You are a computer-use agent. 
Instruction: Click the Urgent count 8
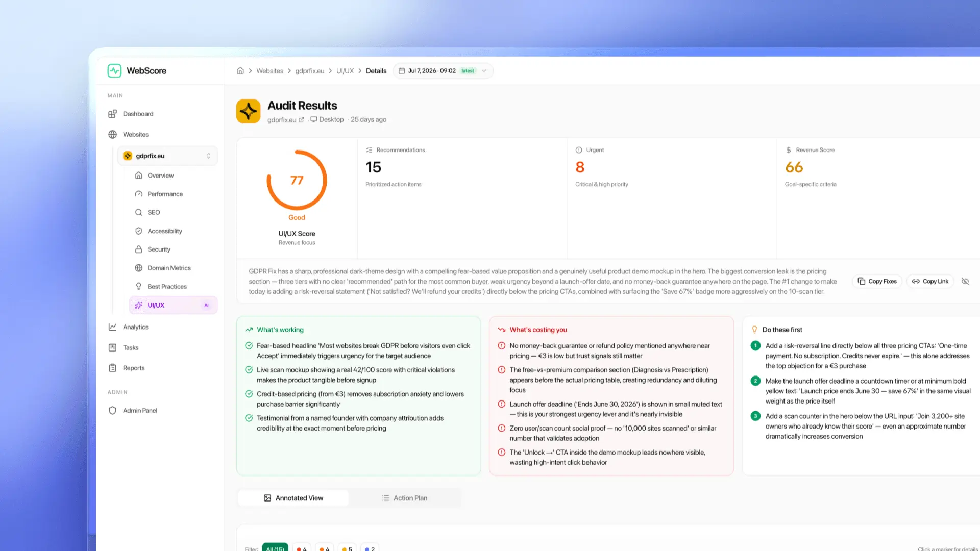click(580, 167)
